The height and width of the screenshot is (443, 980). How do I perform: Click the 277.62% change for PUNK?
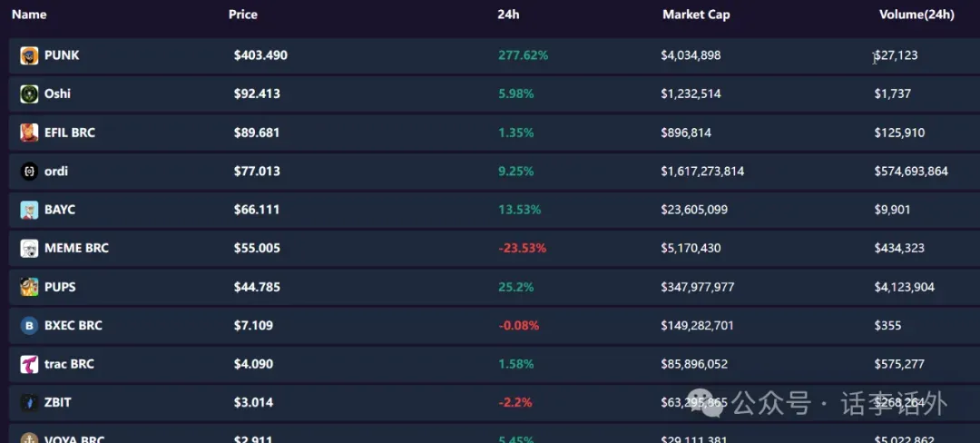pyautogui.click(x=524, y=55)
